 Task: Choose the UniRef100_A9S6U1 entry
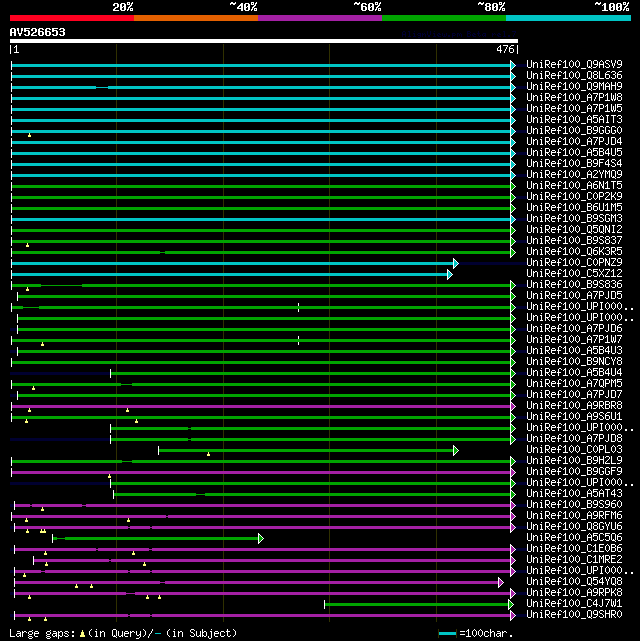[x=574, y=417]
